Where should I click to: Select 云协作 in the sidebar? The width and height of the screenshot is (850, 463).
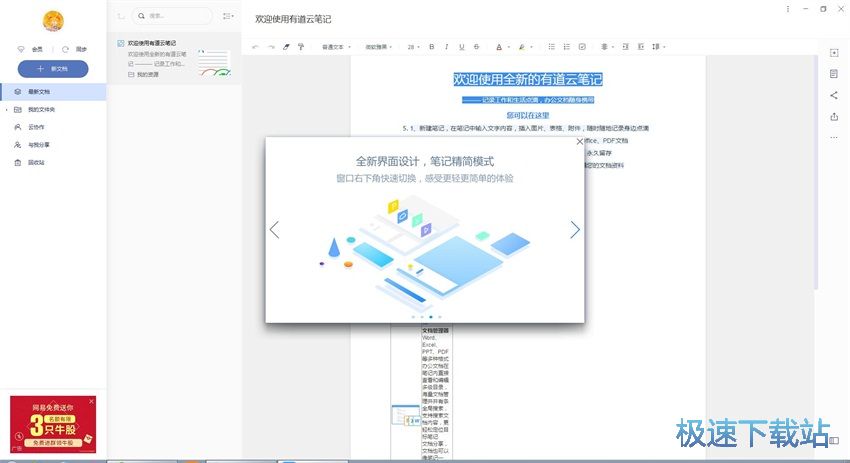coord(53,127)
